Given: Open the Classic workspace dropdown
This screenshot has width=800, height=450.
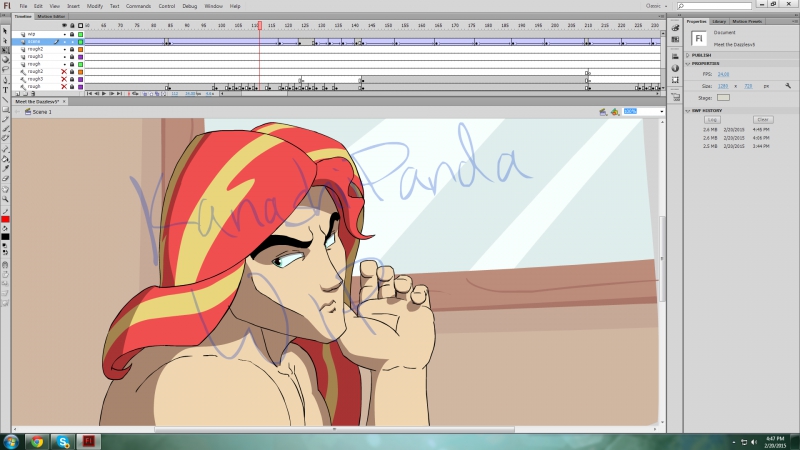Looking at the screenshot, I should pos(656,6).
